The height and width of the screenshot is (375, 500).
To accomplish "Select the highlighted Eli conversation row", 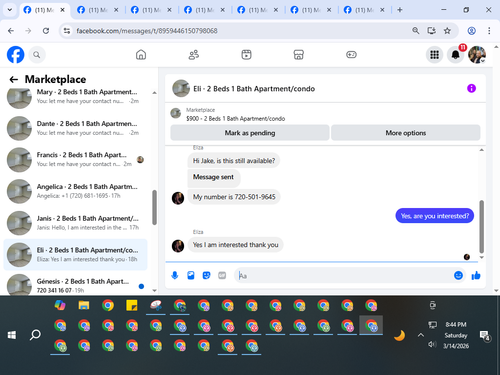I will coord(75,254).
